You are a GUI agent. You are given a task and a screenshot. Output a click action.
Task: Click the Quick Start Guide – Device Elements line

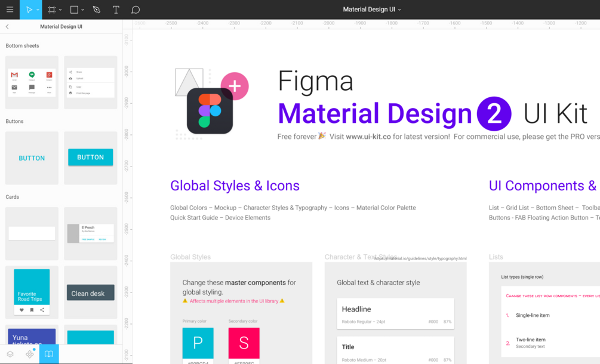220,218
